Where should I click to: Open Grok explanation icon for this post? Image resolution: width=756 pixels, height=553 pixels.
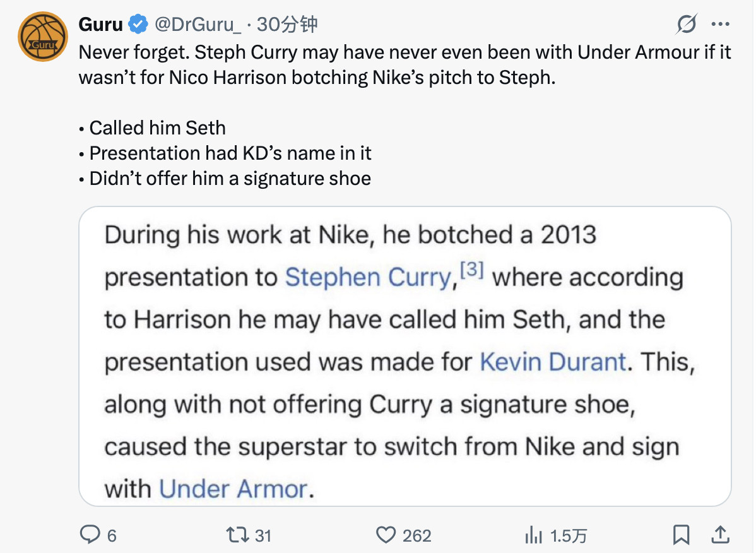(686, 25)
